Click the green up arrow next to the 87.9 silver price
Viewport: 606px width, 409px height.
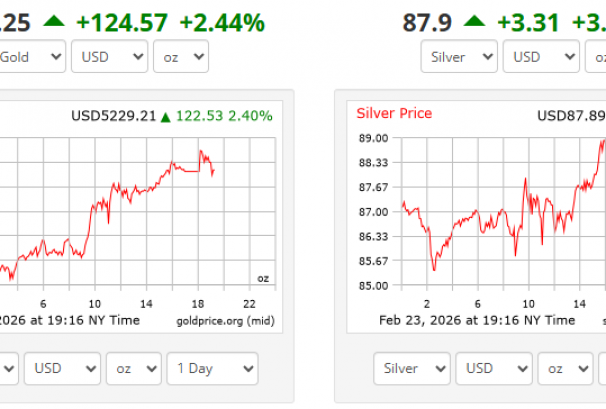474,20
